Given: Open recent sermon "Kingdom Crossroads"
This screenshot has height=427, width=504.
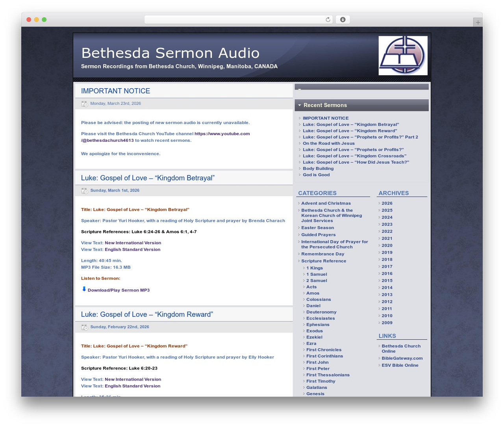Looking at the screenshot, I should pyautogui.click(x=354, y=156).
